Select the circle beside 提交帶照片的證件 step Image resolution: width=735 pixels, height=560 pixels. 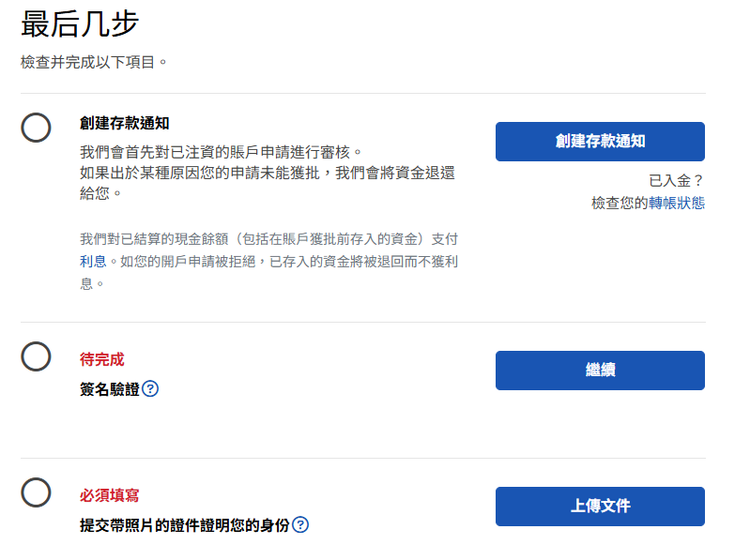pos(36,492)
